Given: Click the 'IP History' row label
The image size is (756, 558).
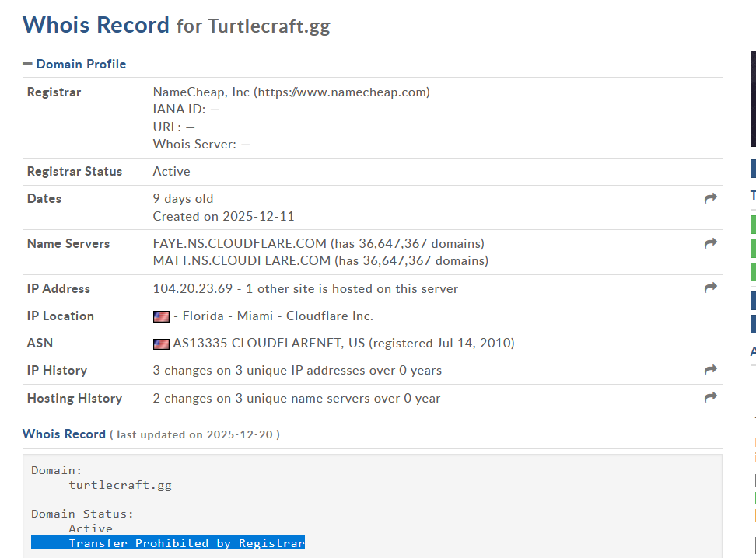Looking at the screenshot, I should (x=58, y=371).
